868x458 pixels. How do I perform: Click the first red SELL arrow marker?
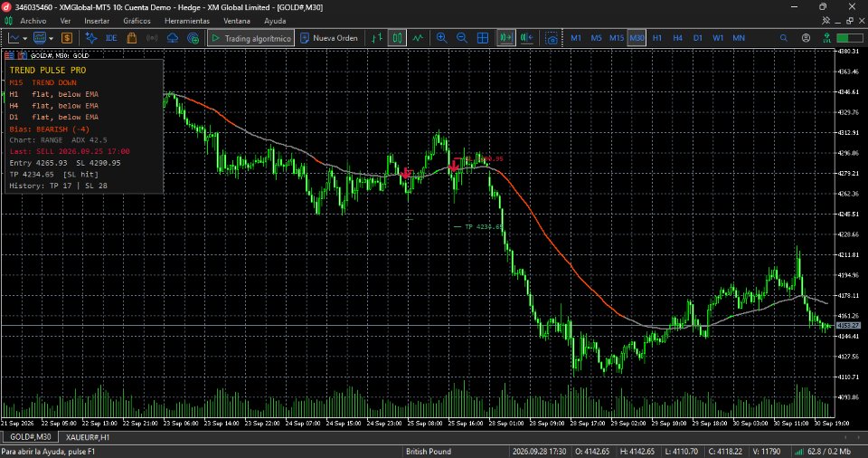tap(406, 174)
